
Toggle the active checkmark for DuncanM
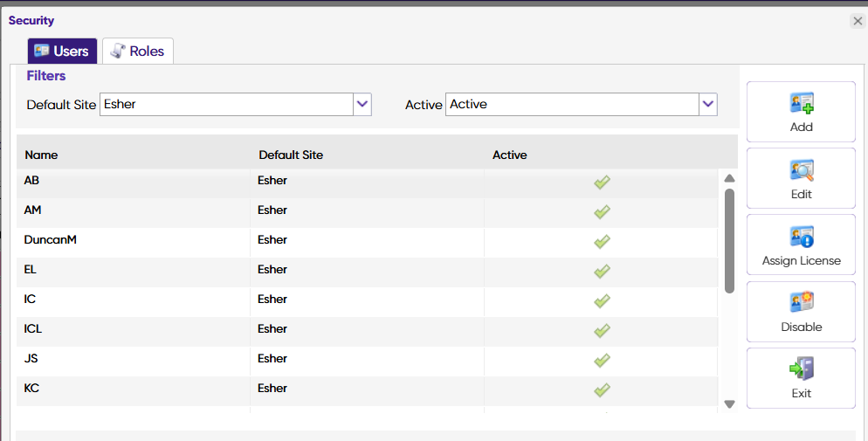pos(602,241)
